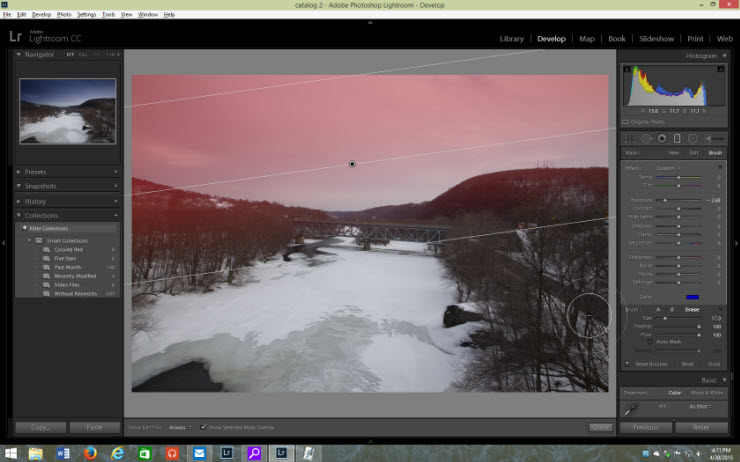The image size is (740, 462).
Task: Toggle the Original Photo checkbox
Action: (x=626, y=121)
